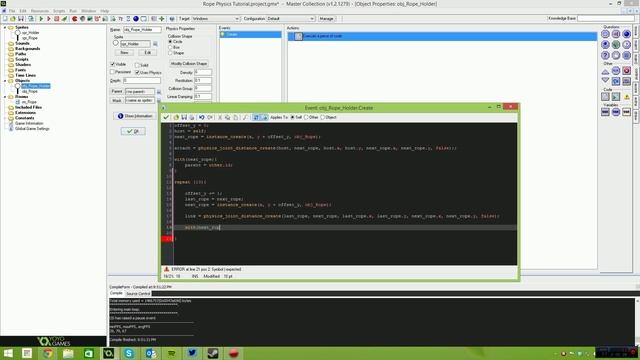
Task: Open the Parent object picker menu icon
Action: click(x=159, y=92)
